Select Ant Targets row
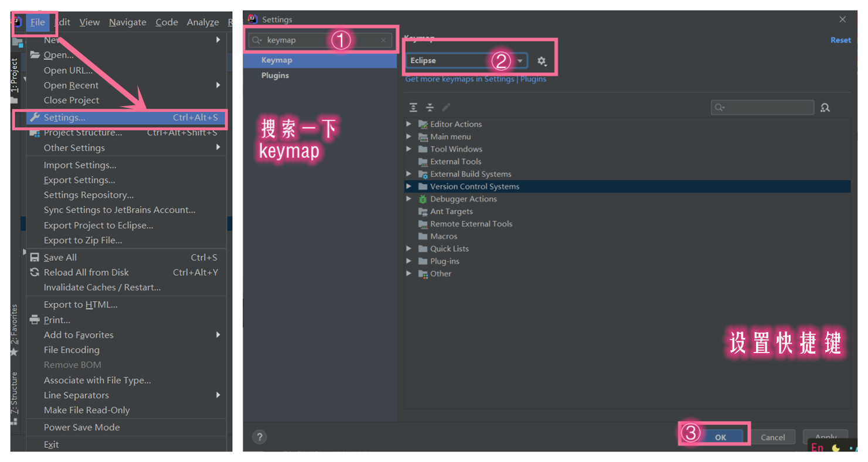Screen dimensions: 868x462 pos(627,211)
